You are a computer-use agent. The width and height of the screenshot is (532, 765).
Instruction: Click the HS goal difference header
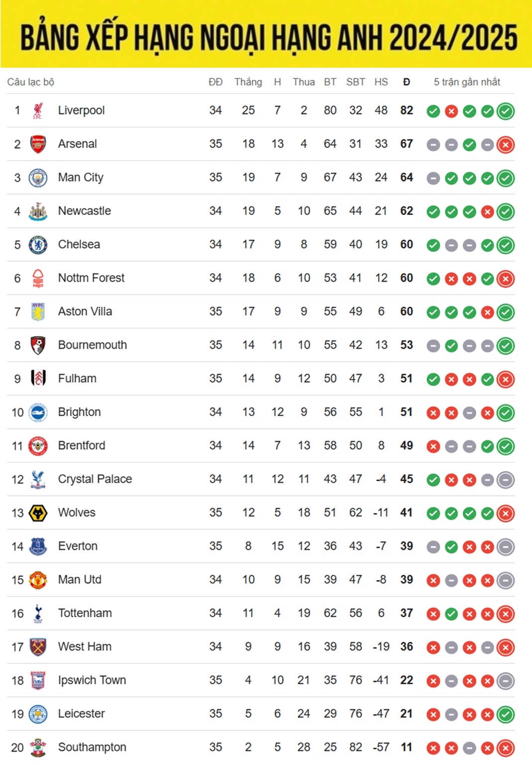click(x=381, y=82)
